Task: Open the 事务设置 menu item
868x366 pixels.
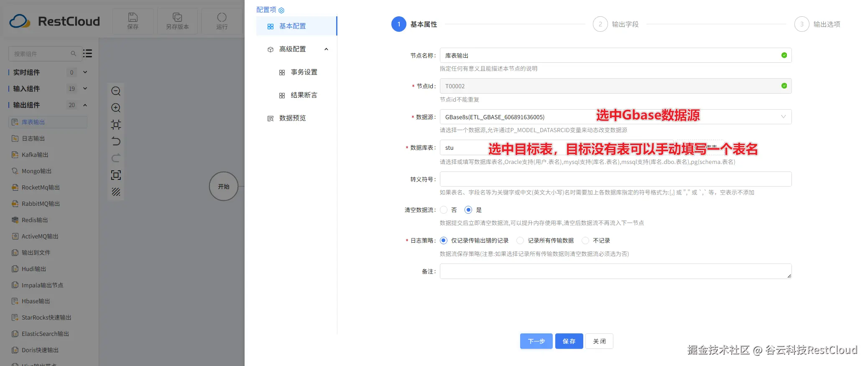Action: pos(304,72)
